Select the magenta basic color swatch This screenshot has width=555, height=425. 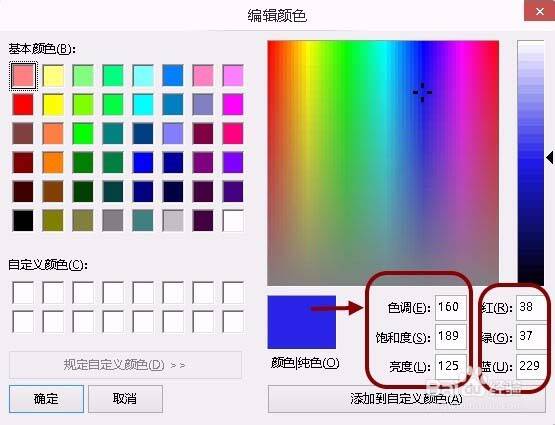233,104
